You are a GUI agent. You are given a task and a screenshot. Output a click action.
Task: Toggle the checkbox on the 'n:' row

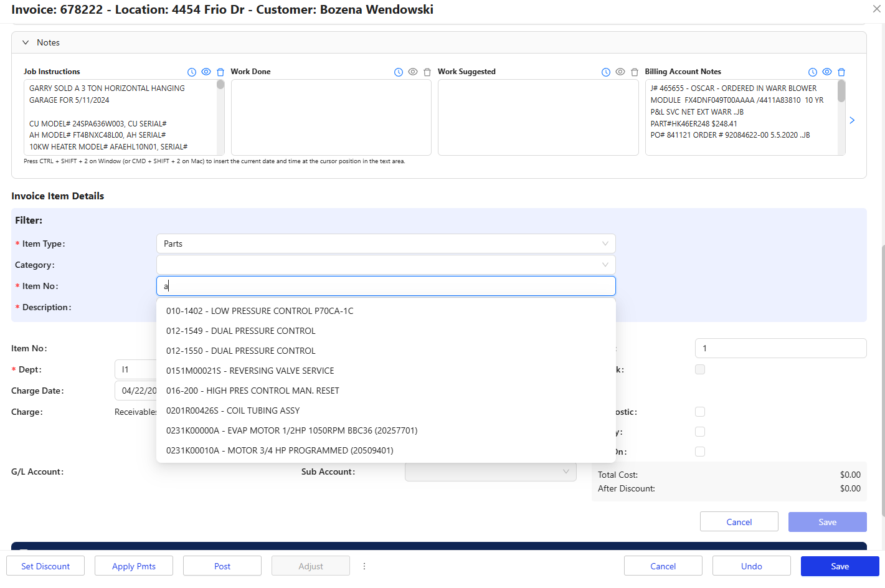(x=700, y=452)
